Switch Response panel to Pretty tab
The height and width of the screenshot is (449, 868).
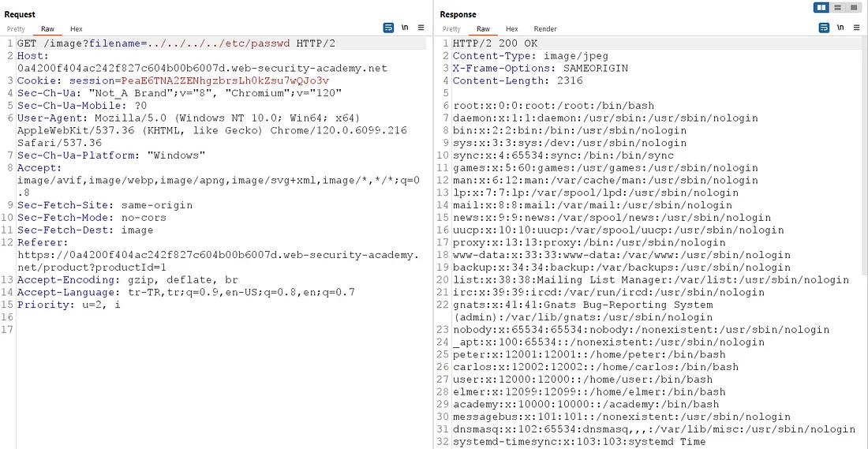tap(451, 28)
